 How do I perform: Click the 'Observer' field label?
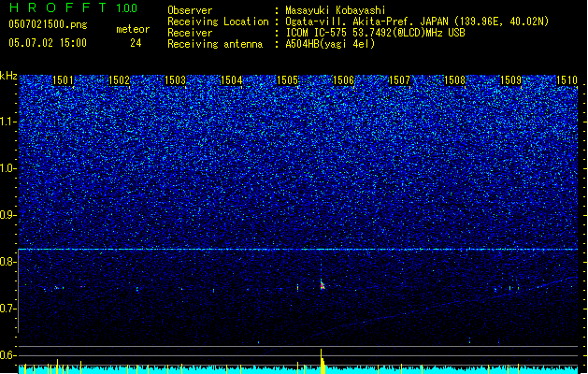190,10
